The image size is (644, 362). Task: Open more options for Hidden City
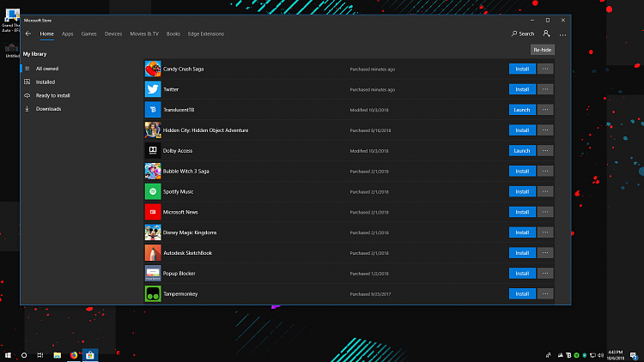coord(545,130)
